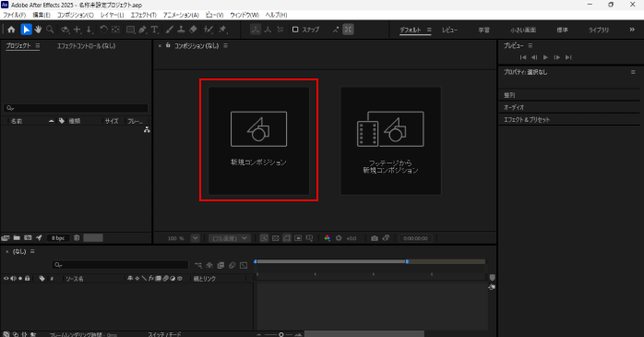Screen dimensions: 644x337
Task: Expand the workspace overflow chevron
Action: pyautogui.click(x=632, y=30)
